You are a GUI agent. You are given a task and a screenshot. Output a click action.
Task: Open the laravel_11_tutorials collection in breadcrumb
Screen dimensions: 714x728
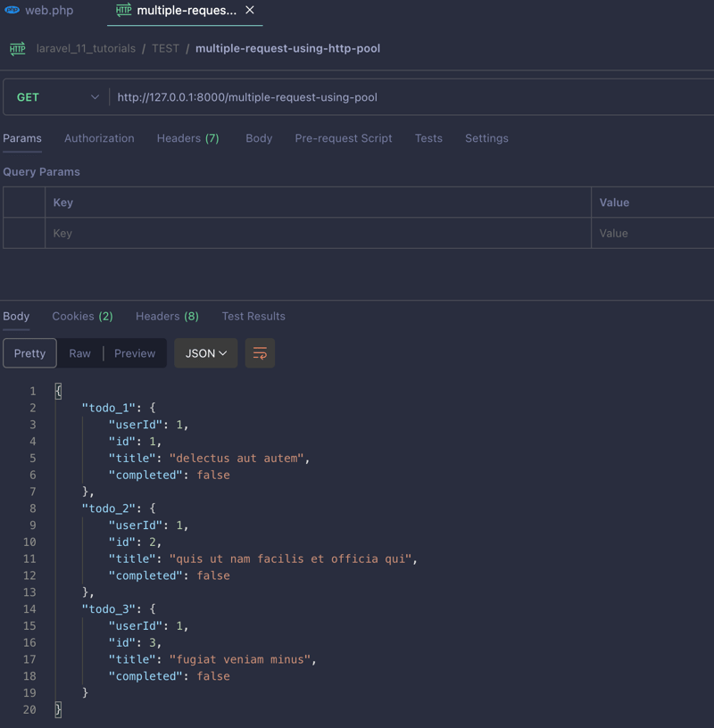(x=85, y=49)
